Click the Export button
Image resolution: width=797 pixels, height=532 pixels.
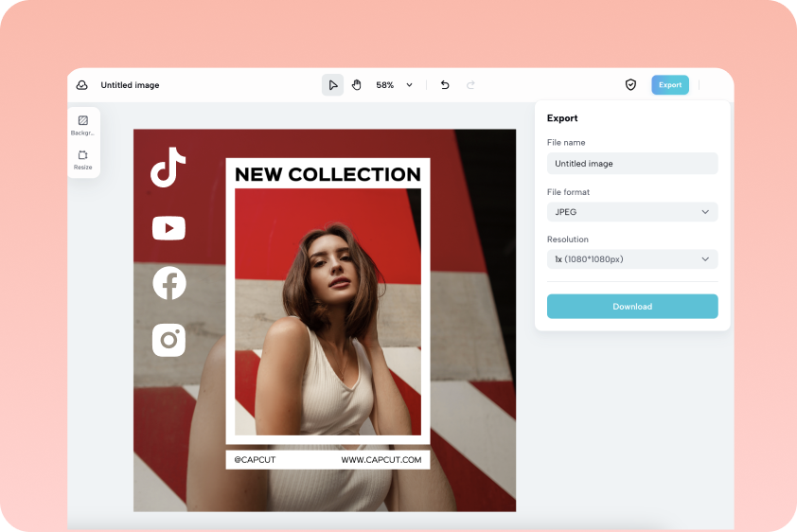670,85
